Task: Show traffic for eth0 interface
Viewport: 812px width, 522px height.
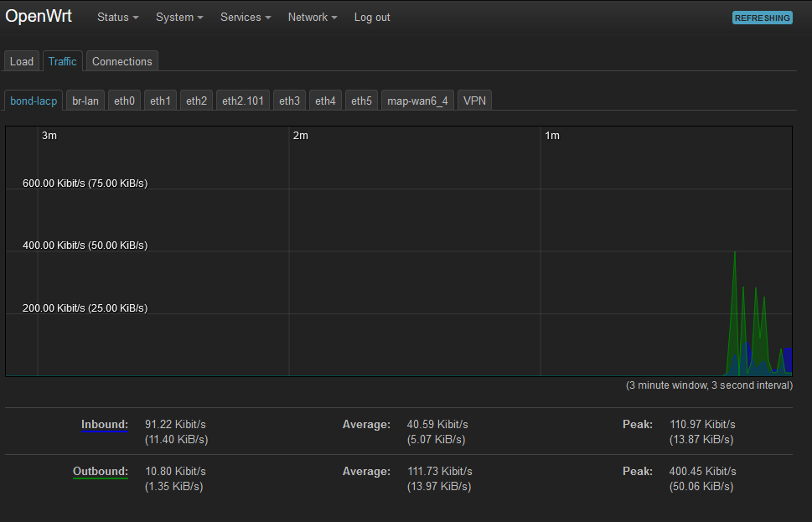Action: (124, 101)
